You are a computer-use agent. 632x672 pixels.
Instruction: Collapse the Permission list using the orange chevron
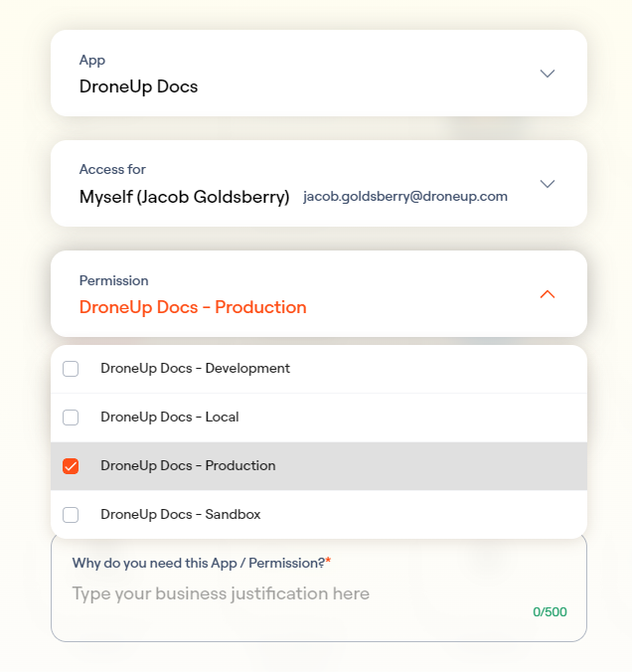tap(548, 294)
